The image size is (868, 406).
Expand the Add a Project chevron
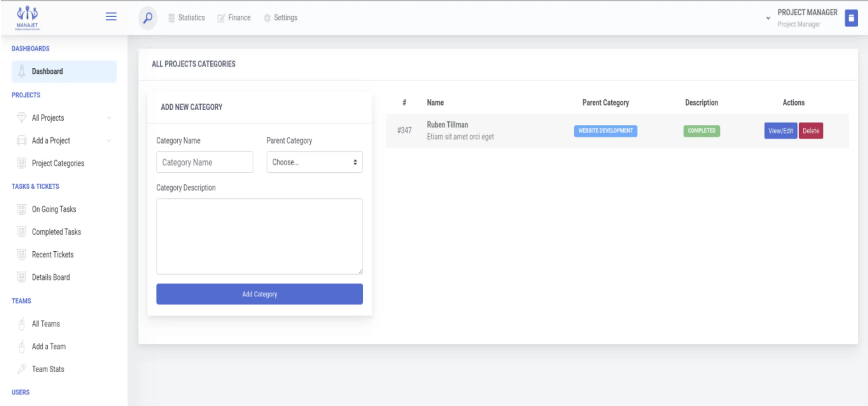tap(109, 141)
